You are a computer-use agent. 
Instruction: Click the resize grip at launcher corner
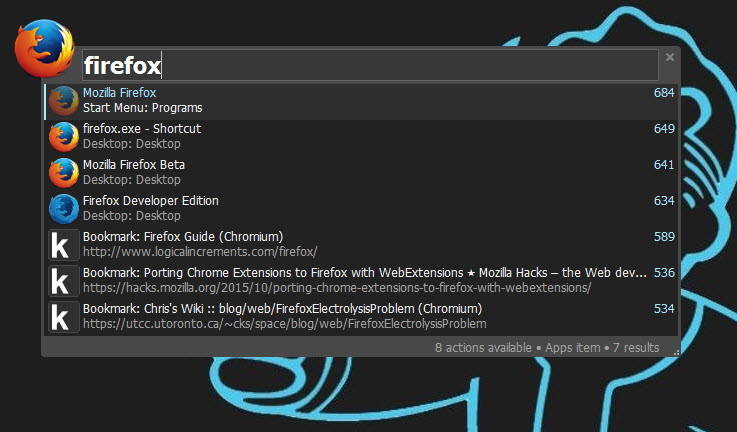pos(676,353)
